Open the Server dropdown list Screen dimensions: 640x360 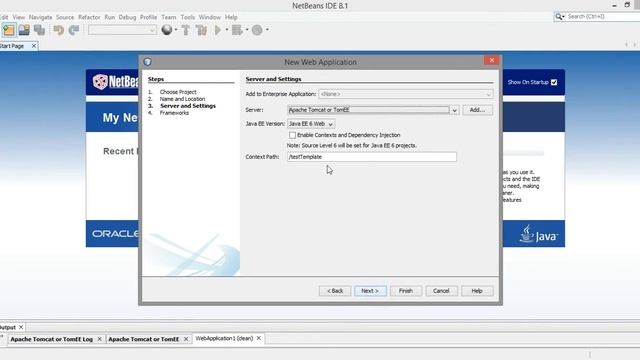click(454, 110)
